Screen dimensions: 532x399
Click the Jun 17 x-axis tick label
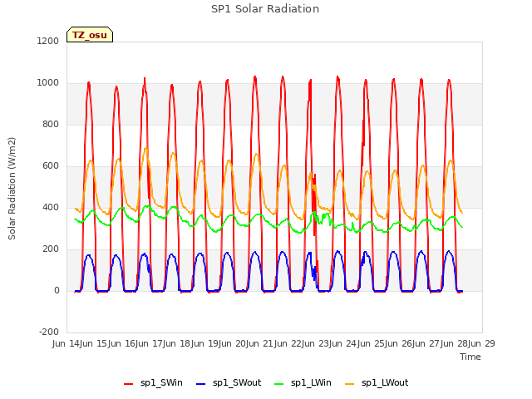(150, 343)
